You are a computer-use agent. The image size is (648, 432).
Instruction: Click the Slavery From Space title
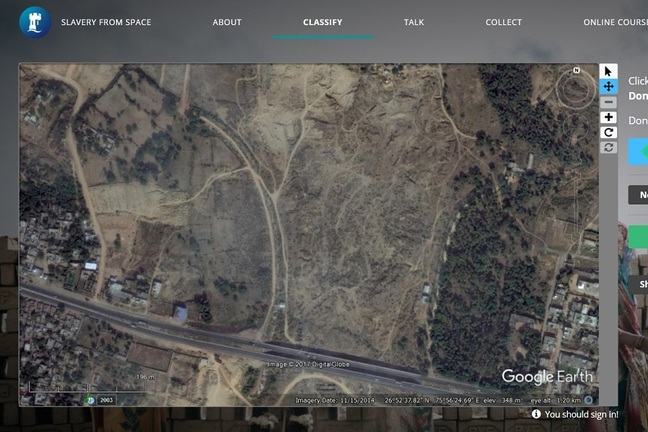pyautogui.click(x=106, y=22)
